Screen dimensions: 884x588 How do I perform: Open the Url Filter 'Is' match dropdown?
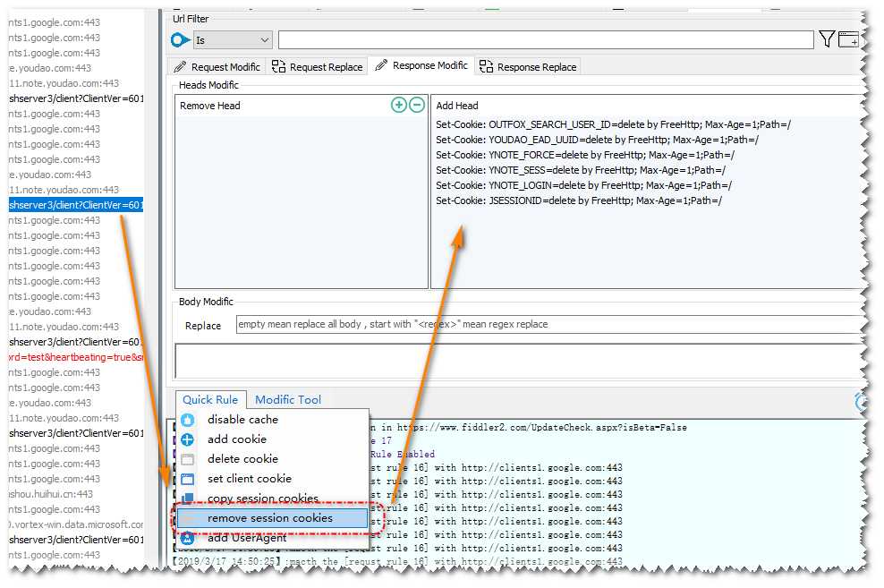[x=233, y=40]
